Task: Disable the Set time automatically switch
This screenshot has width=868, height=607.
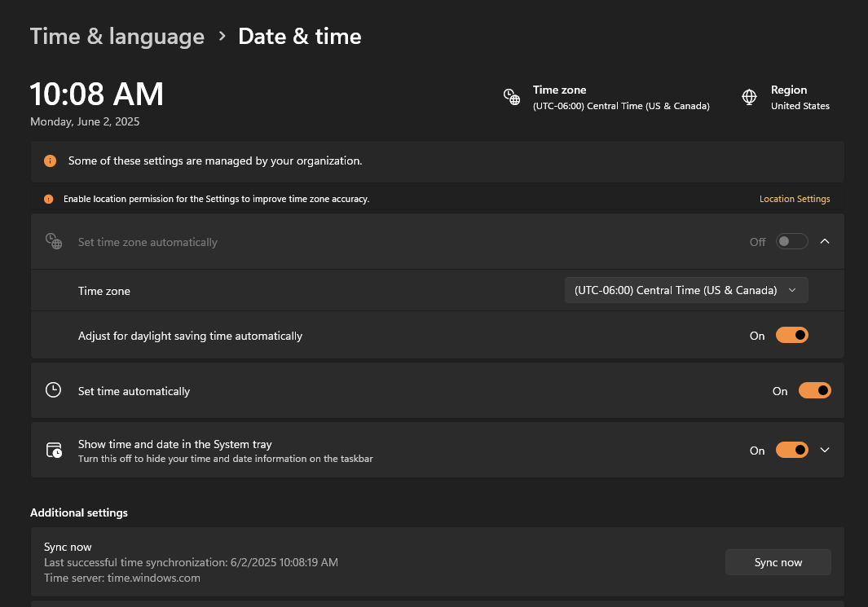Action: [x=814, y=390]
